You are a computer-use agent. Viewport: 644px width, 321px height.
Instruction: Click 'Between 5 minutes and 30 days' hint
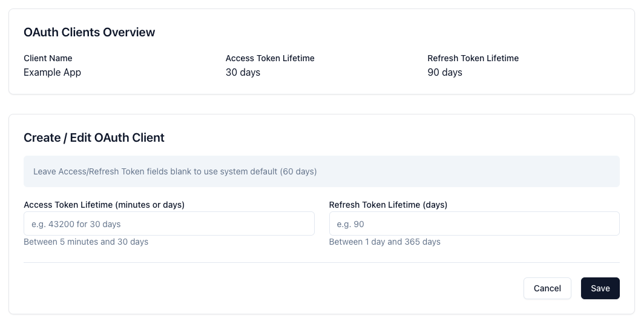(86, 242)
